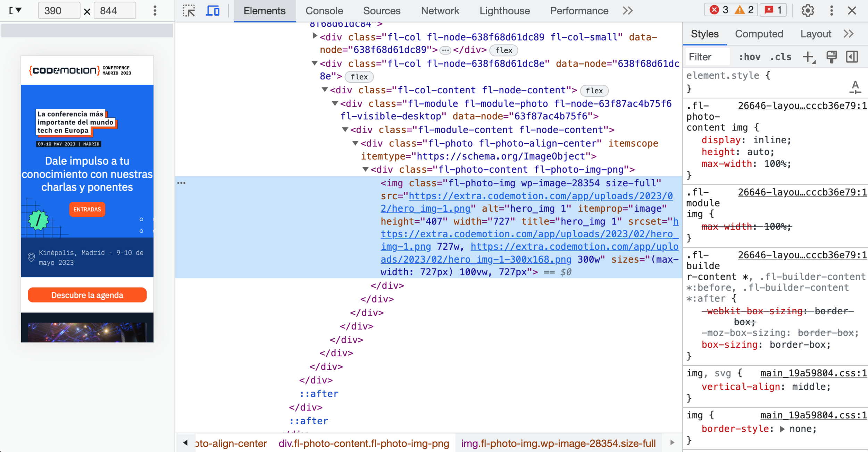Open main_19a59804.css link for img, svg rule
Viewport: 868px width, 452px height.
coord(813,373)
